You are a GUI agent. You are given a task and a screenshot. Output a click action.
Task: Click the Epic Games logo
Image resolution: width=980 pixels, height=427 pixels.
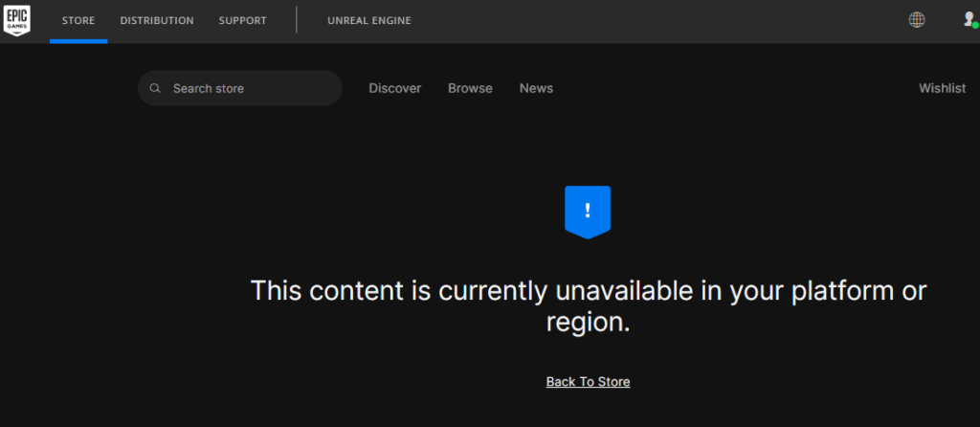point(17,21)
